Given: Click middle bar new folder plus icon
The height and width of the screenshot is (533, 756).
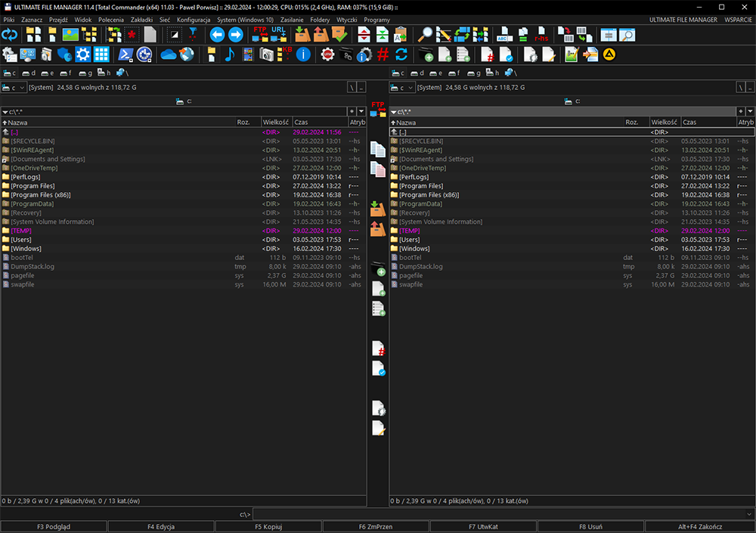Looking at the screenshot, I should point(379,269).
